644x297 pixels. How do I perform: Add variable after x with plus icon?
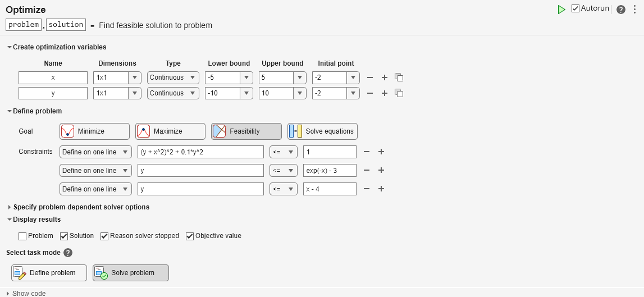[385, 77]
